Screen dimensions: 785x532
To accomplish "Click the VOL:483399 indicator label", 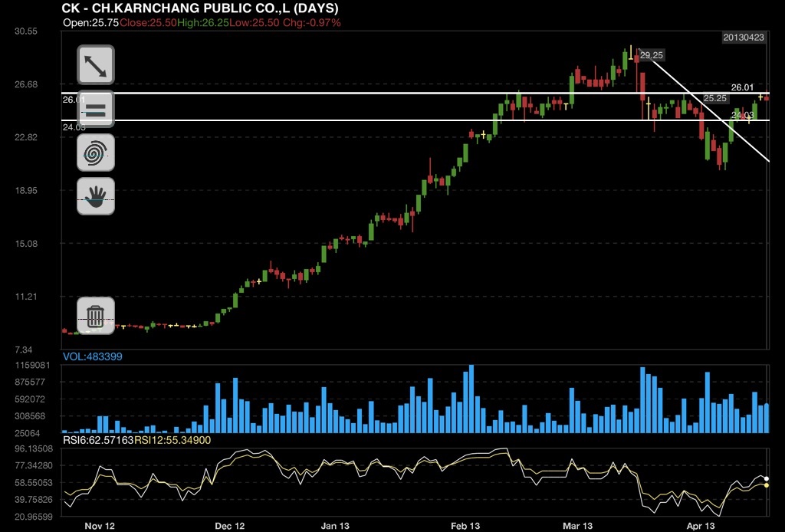I will [x=92, y=356].
